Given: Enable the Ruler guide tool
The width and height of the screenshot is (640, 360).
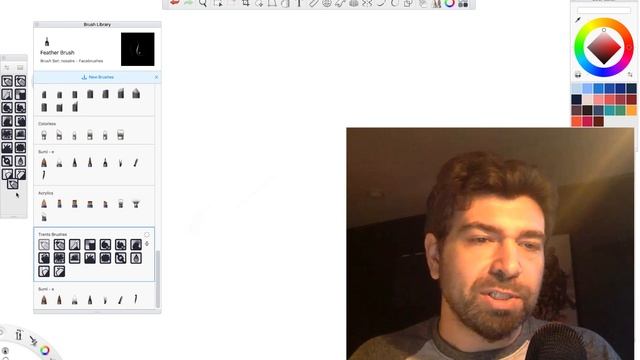Looking at the screenshot, I should [x=313, y=3].
